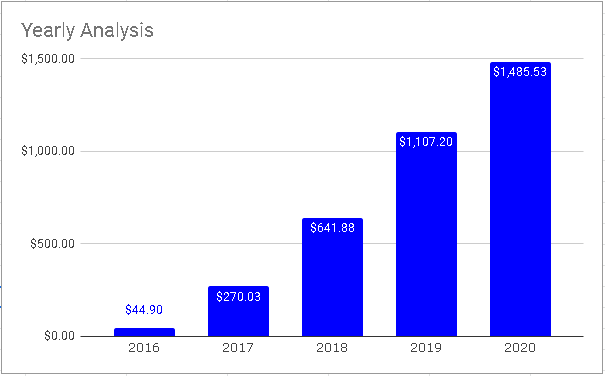Click the 2017 bar in chart
The height and width of the screenshot is (376, 605).
pyautogui.click(x=238, y=311)
